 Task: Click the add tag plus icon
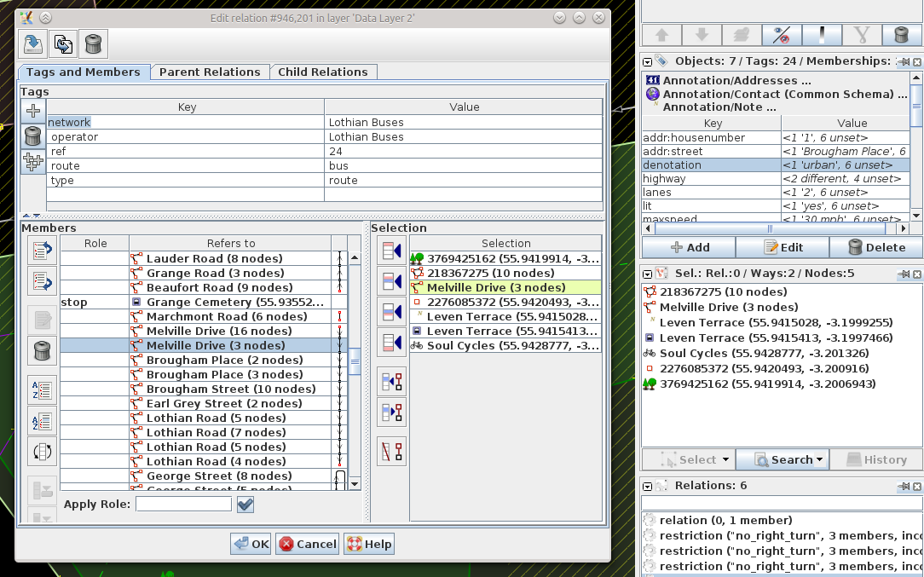point(33,111)
